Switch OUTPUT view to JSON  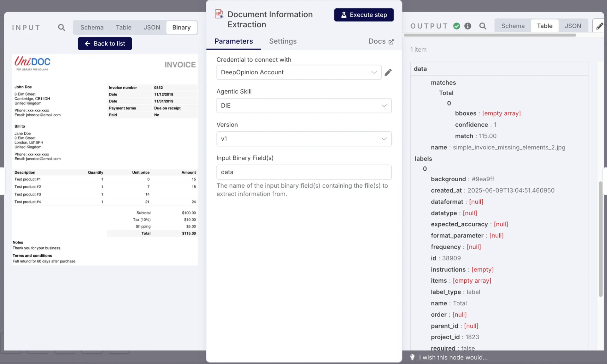(x=573, y=26)
